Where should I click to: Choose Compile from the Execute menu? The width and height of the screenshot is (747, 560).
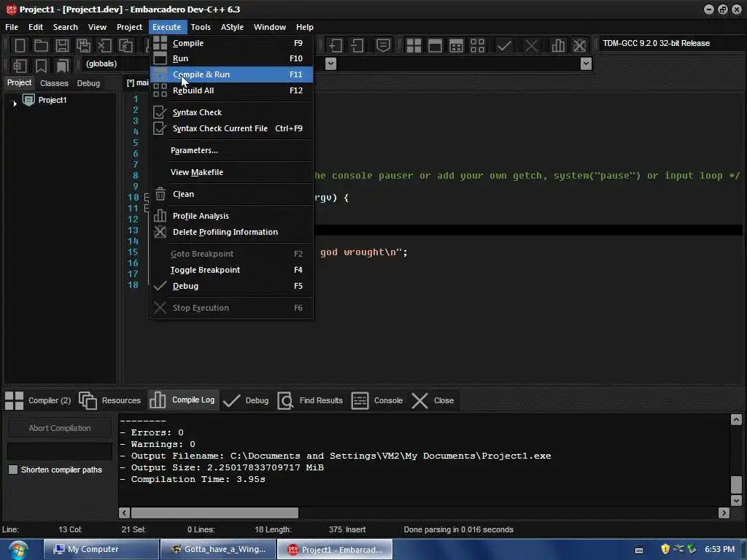pos(231,43)
